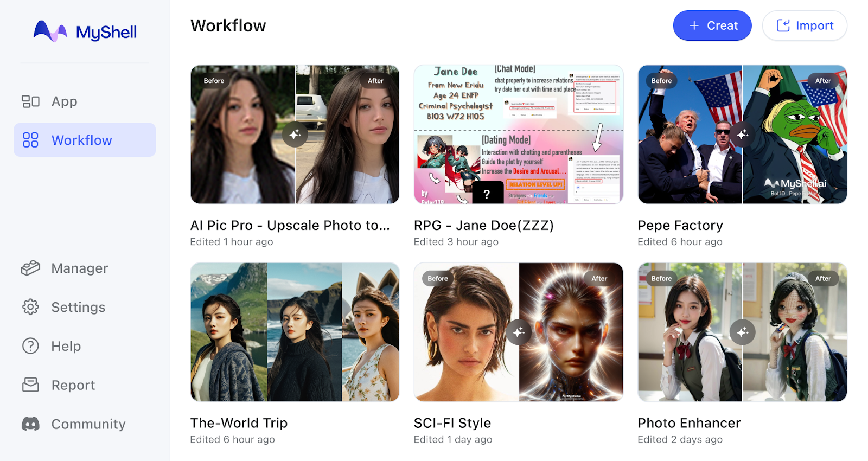868x461 pixels.
Task: Select the Settings menu item label
Action: tap(78, 307)
